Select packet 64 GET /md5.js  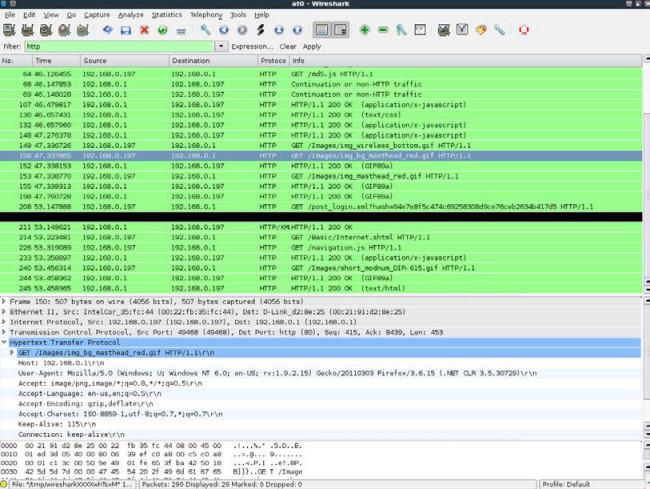tap(321, 74)
